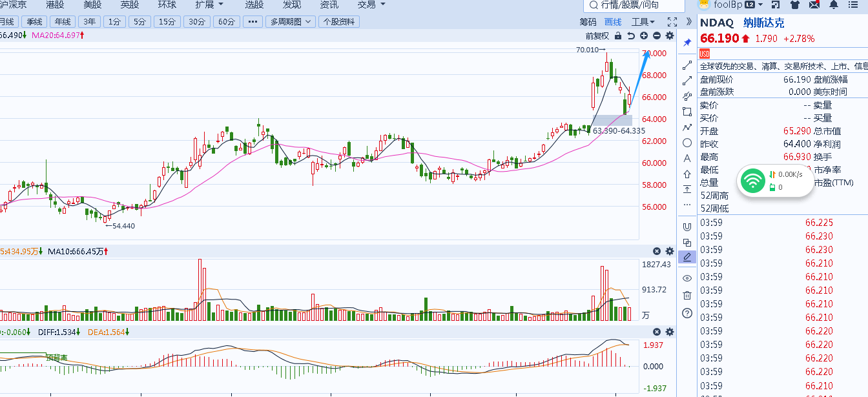
Task: Open the 扩展 menu dropdown
Action: tap(209, 5)
